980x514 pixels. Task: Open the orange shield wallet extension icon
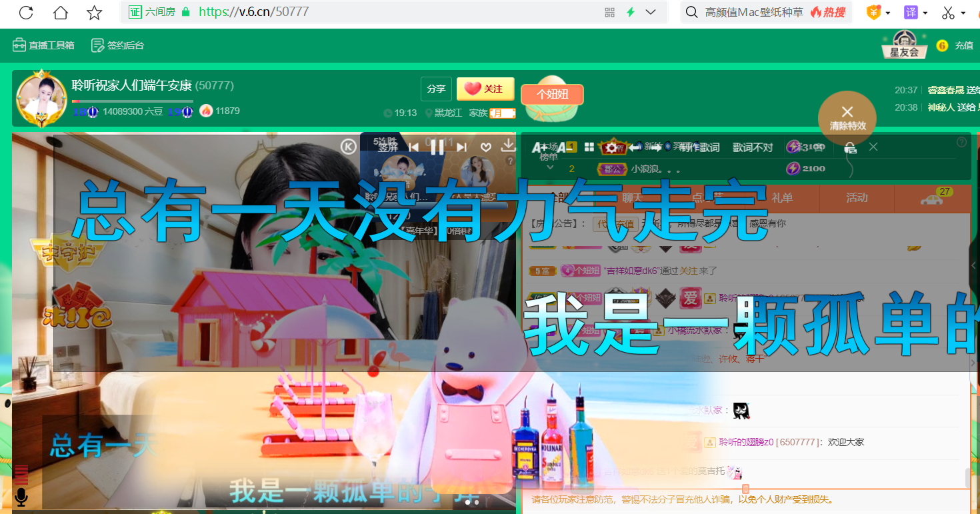coord(873,12)
